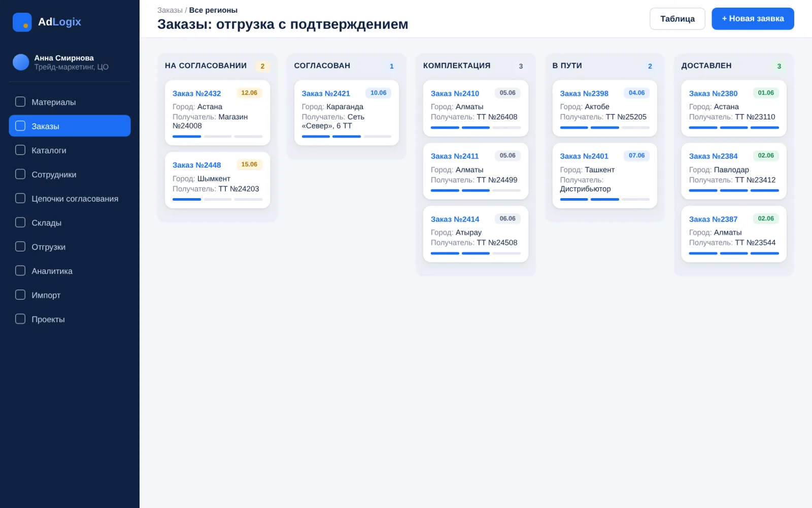Click text 'ТТ №24499'
Screen dimensions: 812x508
497,180
